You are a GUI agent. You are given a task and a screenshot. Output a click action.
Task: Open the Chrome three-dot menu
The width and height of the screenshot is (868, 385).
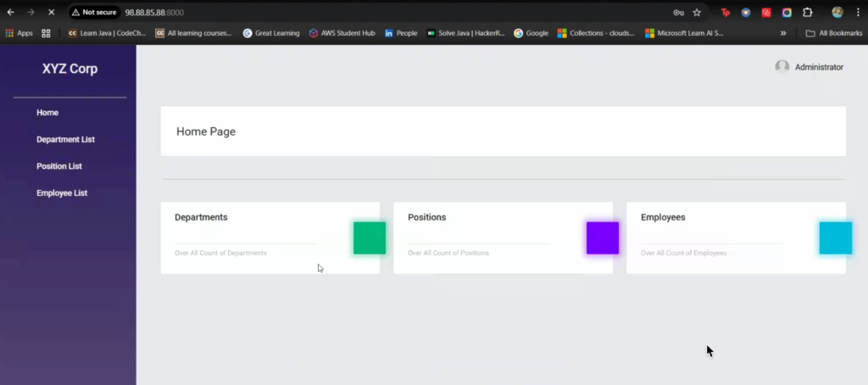856,13
